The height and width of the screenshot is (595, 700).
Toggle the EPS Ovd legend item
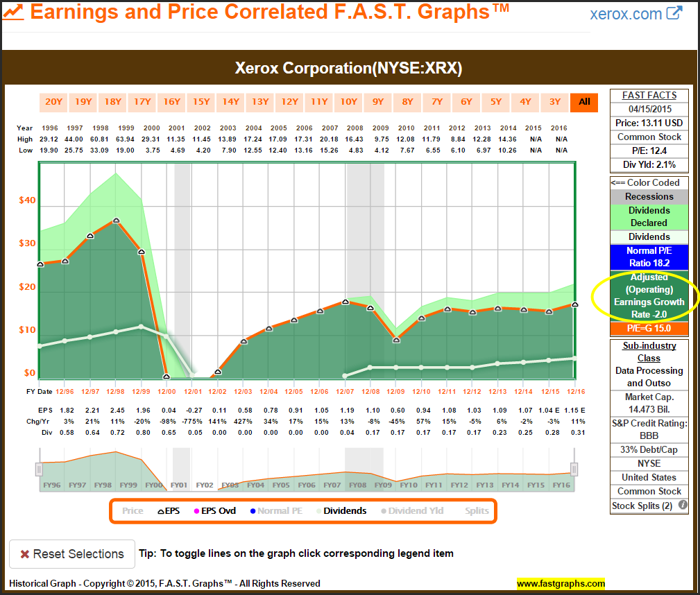click(x=213, y=511)
